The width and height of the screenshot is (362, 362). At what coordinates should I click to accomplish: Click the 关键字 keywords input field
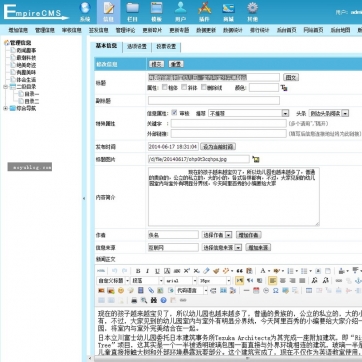click(229, 123)
